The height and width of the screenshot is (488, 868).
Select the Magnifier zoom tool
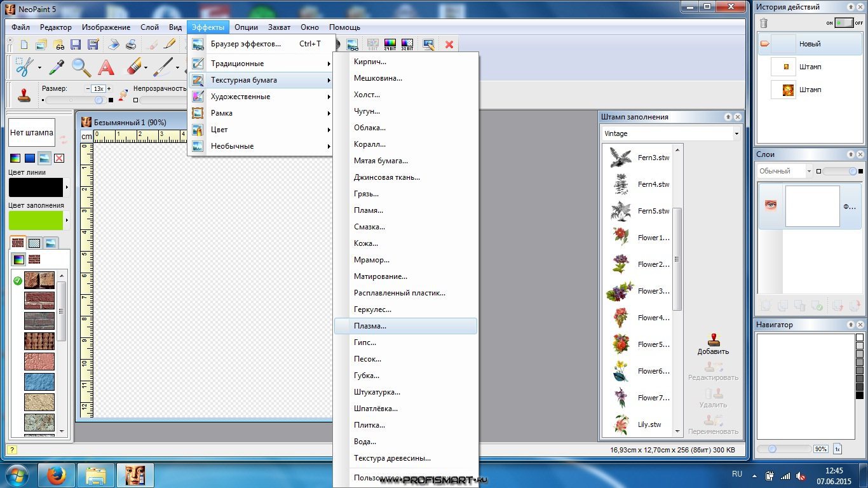point(81,67)
